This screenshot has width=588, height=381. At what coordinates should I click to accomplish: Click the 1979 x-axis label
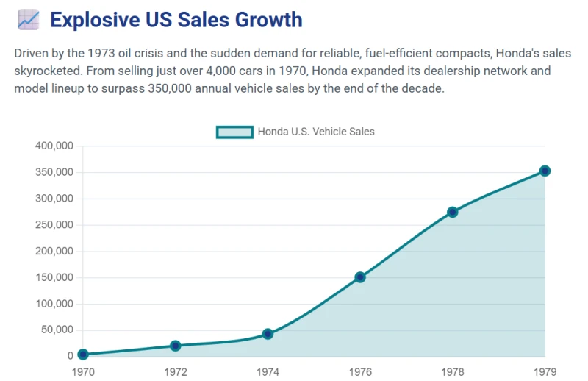point(545,372)
